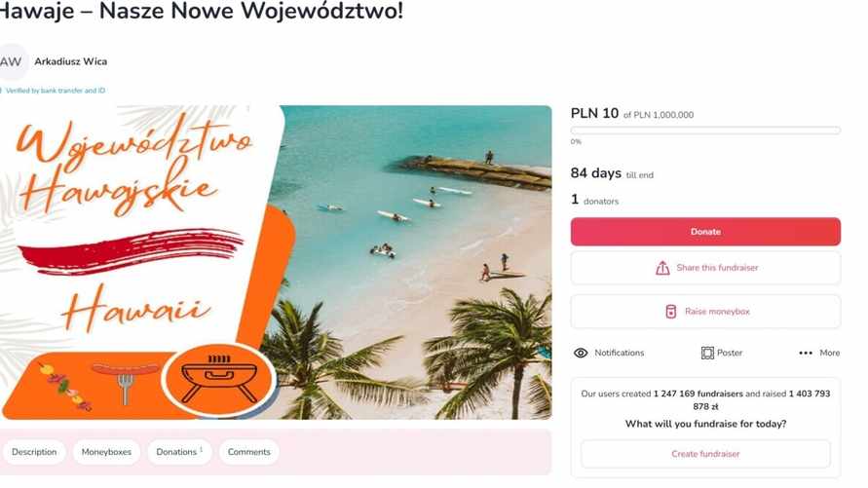The height and width of the screenshot is (488, 868).
Task: Click the share arrow icon
Action: (x=662, y=268)
